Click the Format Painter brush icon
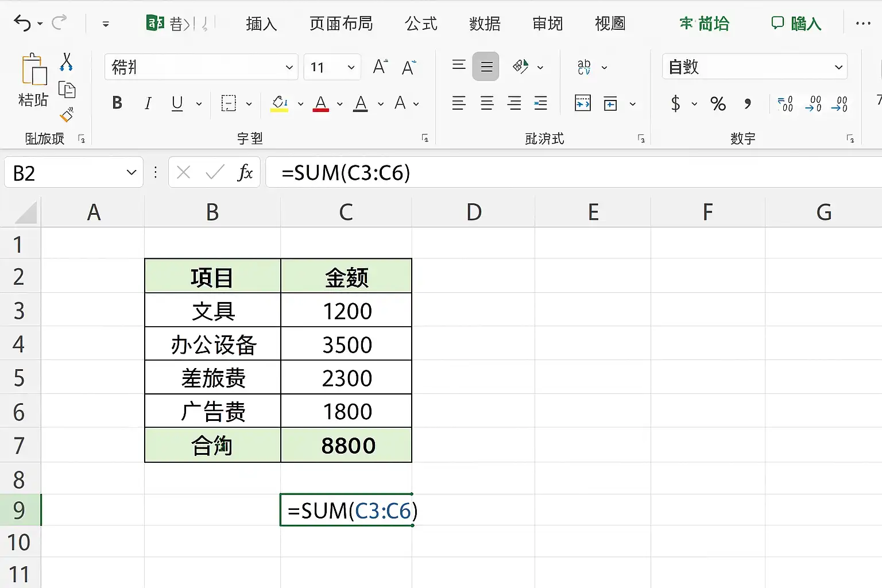 [67, 115]
